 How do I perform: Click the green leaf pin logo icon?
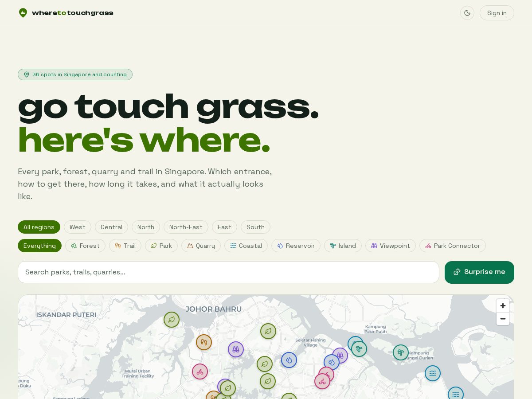23,13
